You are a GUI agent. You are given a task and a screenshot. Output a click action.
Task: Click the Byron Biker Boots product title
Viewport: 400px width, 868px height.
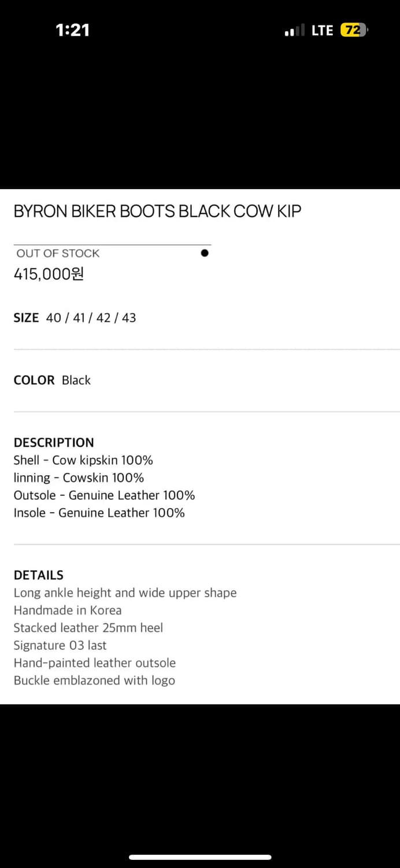(157, 211)
